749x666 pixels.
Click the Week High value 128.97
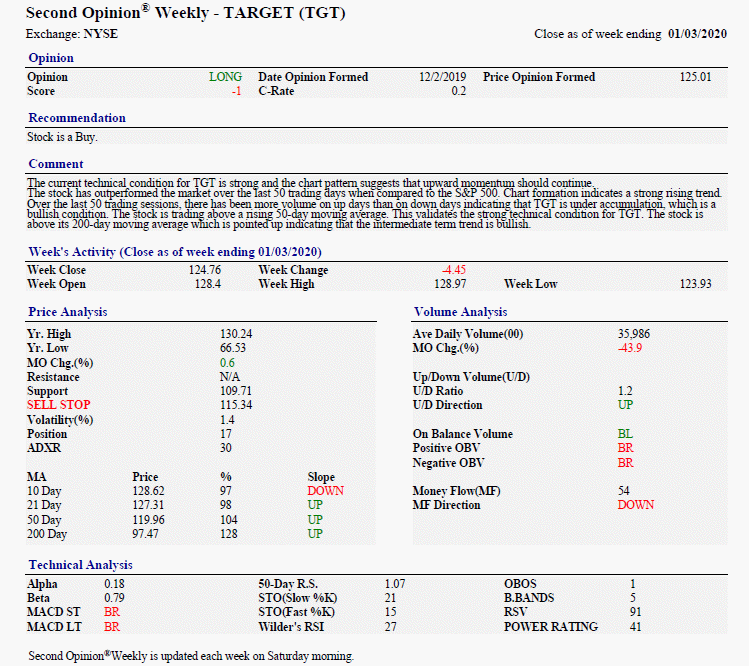tap(450, 284)
